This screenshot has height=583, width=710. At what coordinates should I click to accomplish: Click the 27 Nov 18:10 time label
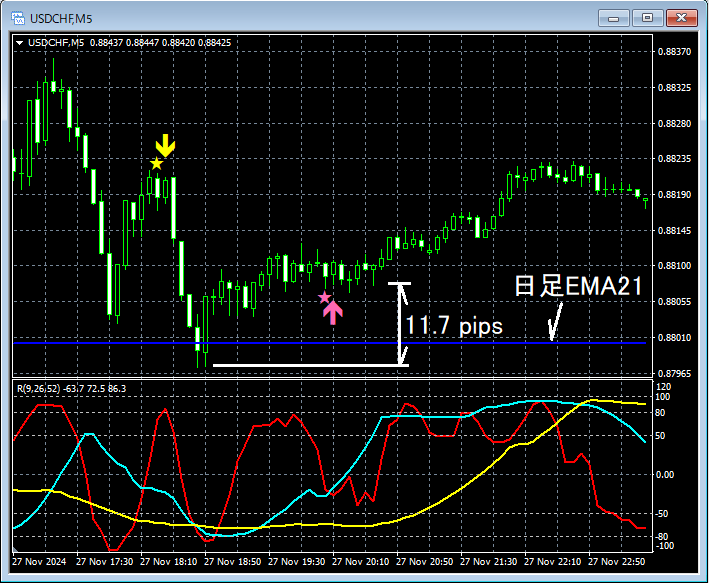pyautogui.click(x=168, y=562)
